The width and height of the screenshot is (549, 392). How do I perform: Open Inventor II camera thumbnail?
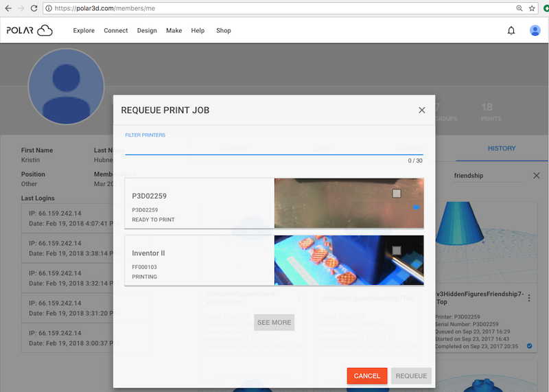(349, 260)
